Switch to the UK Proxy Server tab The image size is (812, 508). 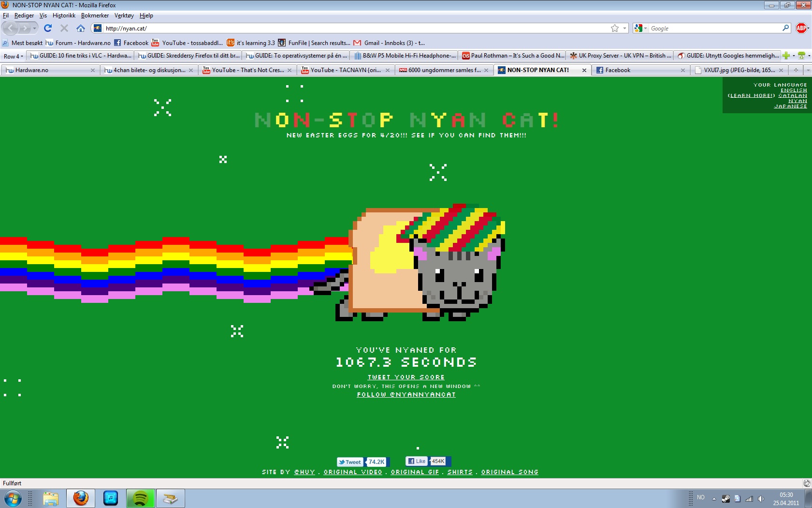(x=621, y=56)
